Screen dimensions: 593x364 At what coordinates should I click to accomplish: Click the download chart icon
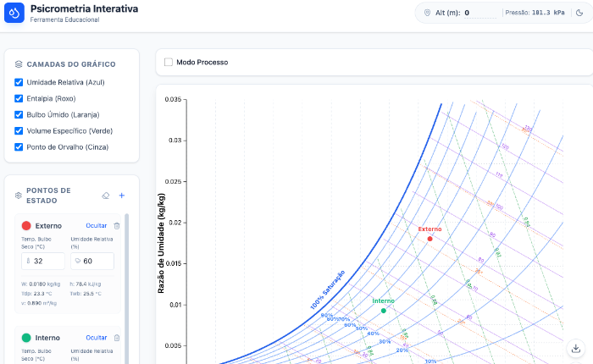pos(576,348)
